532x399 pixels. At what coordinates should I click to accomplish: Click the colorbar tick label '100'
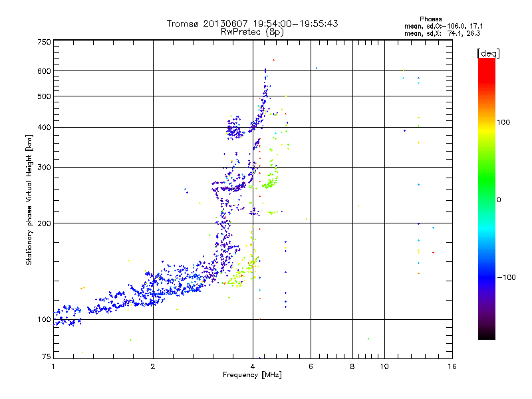click(503, 122)
